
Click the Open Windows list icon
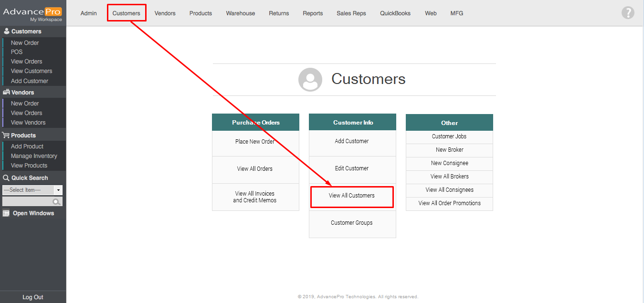(6, 213)
